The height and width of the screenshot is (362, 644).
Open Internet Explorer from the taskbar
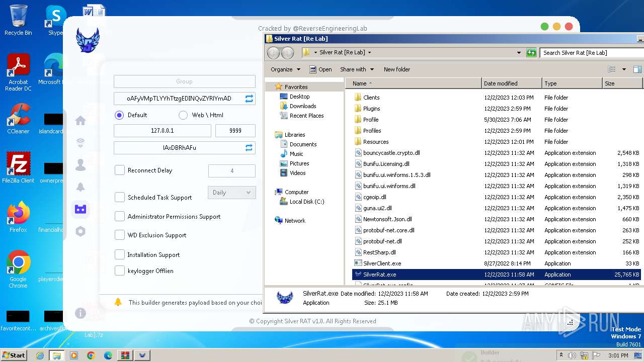pos(40,355)
